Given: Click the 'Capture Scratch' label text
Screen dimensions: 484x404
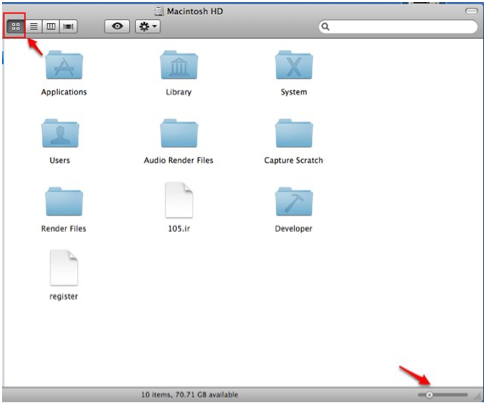Looking at the screenshot, I should pos(293,160).
